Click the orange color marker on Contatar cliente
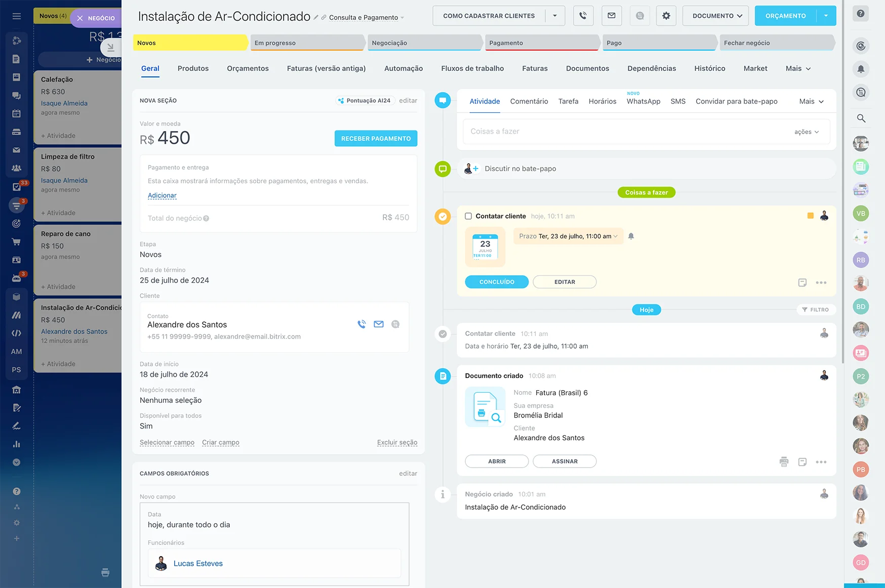Screen dimensions: 885x588 coord(810,216)
